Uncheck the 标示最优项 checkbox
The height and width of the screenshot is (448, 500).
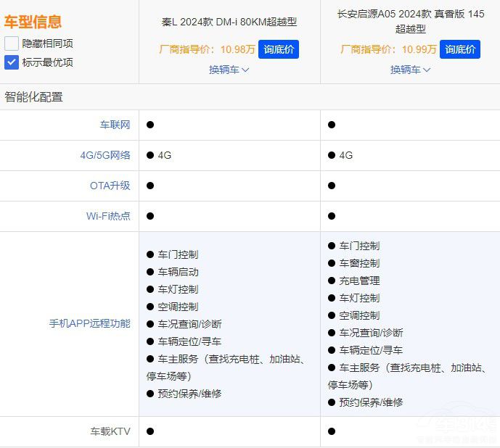click(x=12, y=62)
